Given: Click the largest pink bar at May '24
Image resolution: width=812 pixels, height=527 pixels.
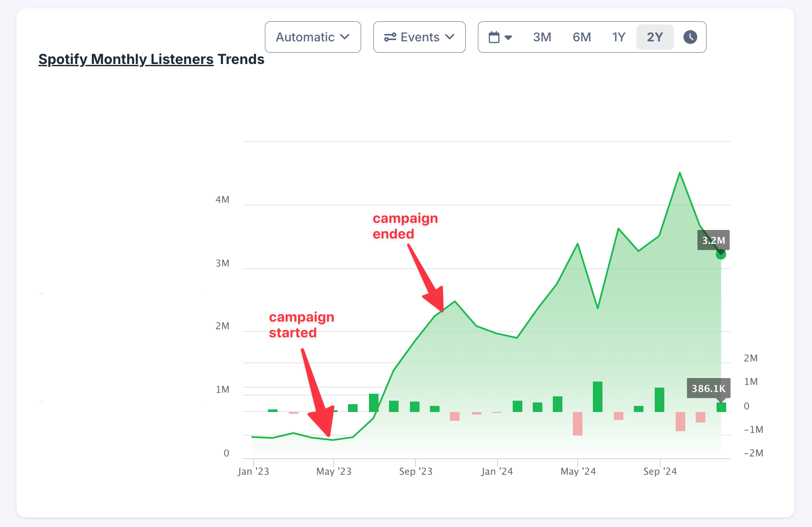Looking at the screenshot, I should coord(578,423).
